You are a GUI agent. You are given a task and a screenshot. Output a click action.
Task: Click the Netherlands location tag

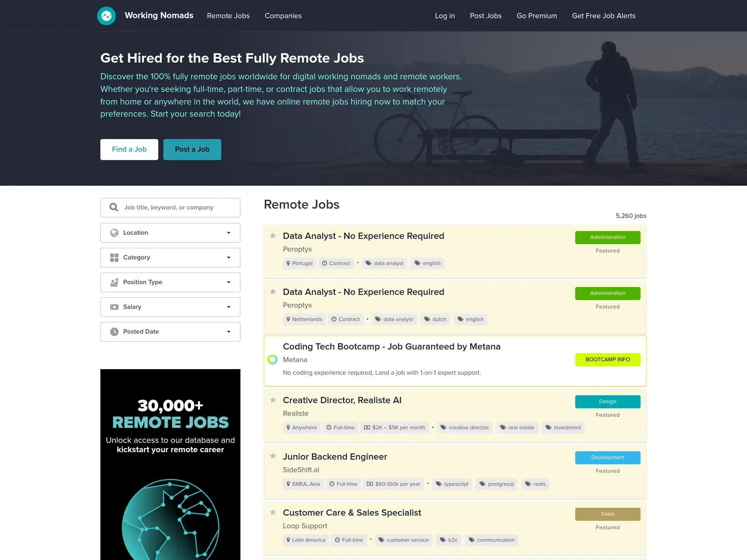(x=304, y=319)
